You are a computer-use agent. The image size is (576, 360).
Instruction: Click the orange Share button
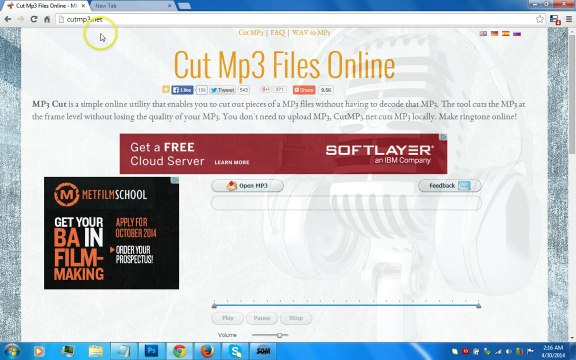click(304, 90)
